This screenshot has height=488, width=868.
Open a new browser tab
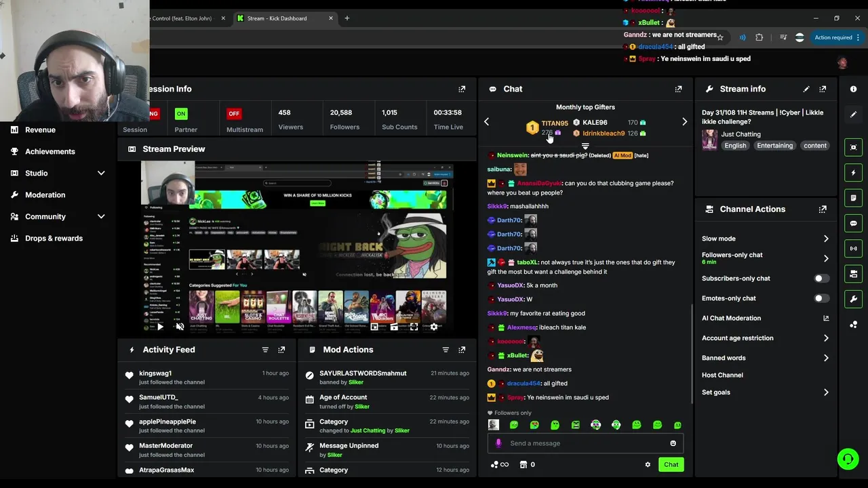347,18
